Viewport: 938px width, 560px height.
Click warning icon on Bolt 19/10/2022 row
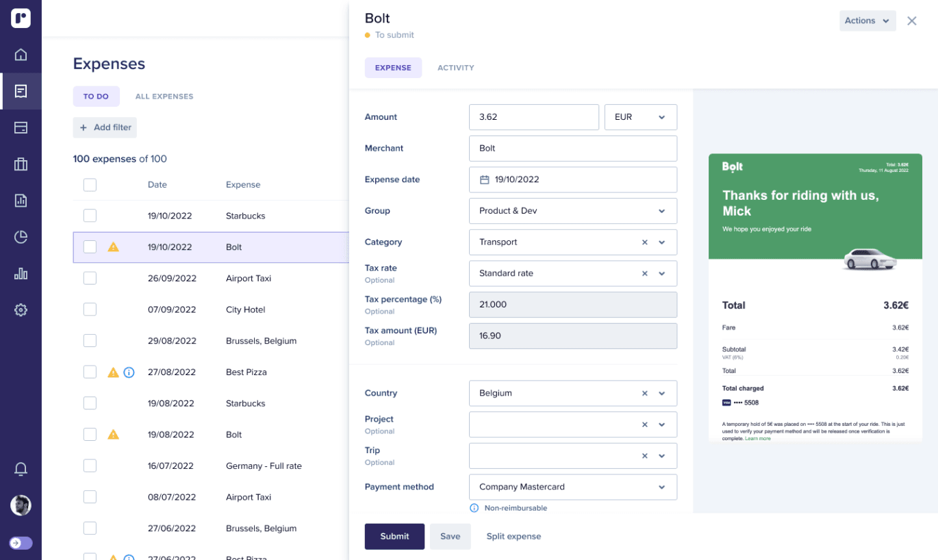(x=114, y=247)
